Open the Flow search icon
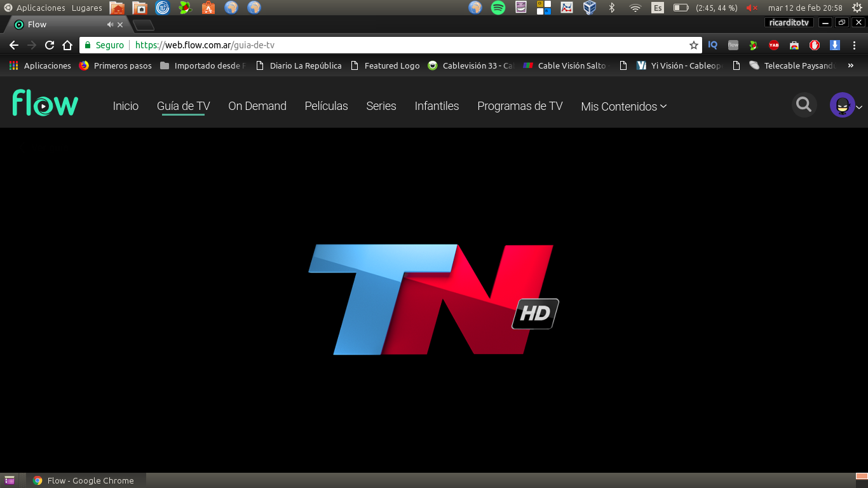 (804, 105)
